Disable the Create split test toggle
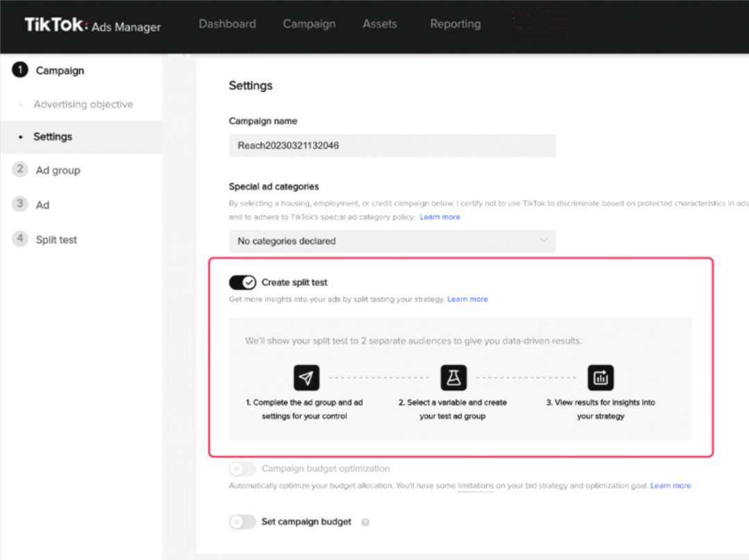 [x=243, y=283]
